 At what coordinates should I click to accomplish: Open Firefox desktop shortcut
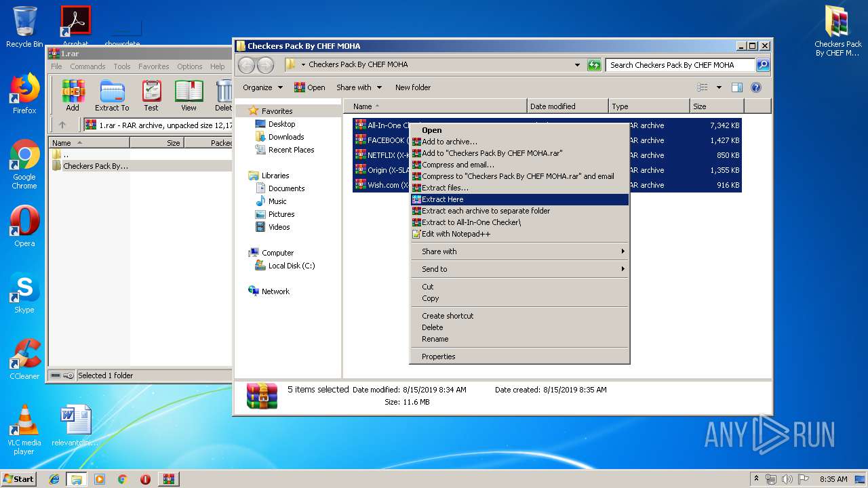[x=24, y=94]
